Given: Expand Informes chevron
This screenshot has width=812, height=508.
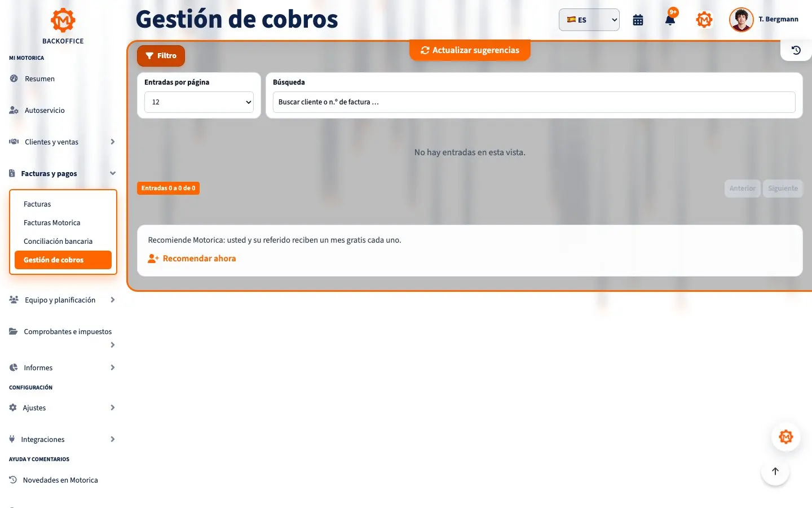Looking at the screenshot, I should tap(113, 367).
